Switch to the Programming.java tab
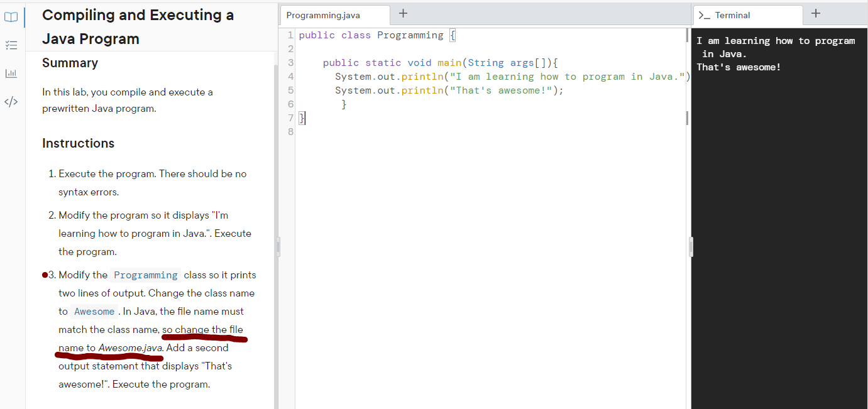The height and width of the screenshot is (409, 868). (335, 15)
